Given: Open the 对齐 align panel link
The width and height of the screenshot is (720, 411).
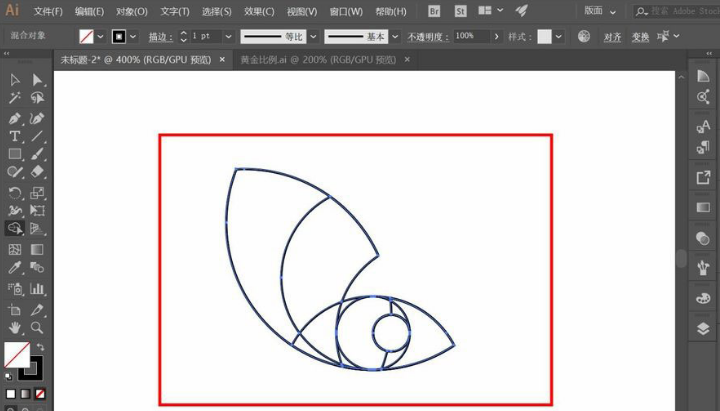Looking at the screenshot, I should coord(612,37).
